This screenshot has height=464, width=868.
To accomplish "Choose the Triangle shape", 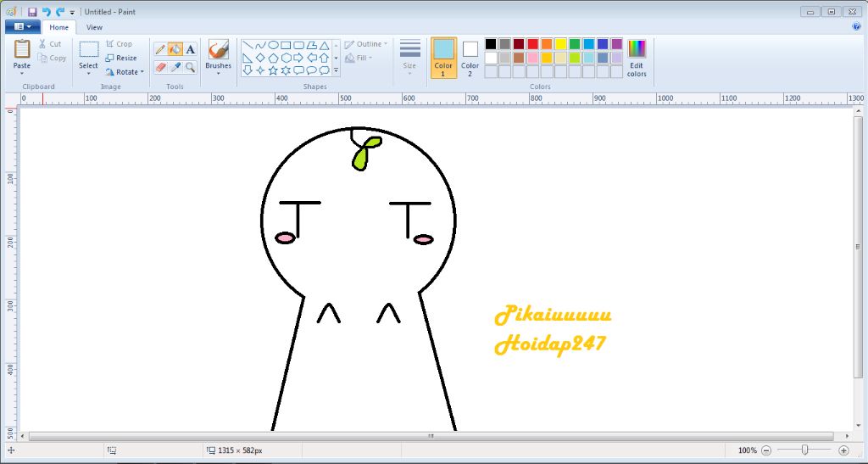I will [x=325, y=46].
